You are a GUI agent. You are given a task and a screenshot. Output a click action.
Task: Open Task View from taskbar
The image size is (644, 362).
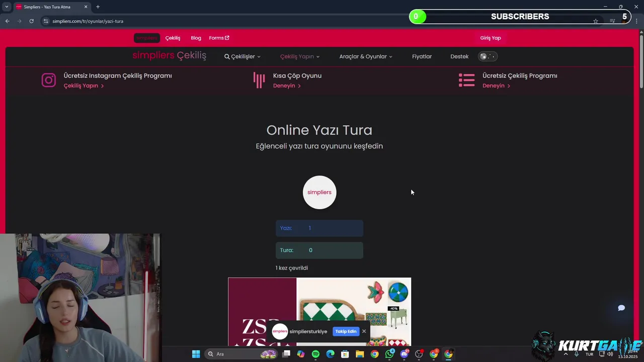pos(286,354)
